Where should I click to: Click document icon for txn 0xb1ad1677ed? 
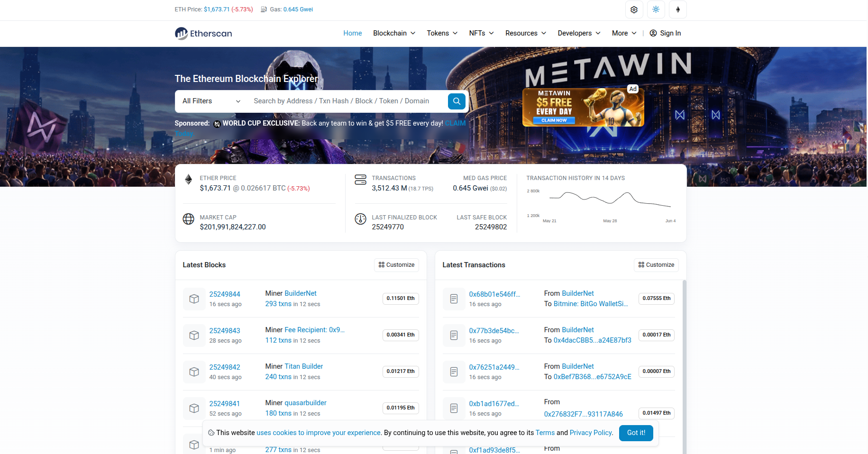click(454, 408)
